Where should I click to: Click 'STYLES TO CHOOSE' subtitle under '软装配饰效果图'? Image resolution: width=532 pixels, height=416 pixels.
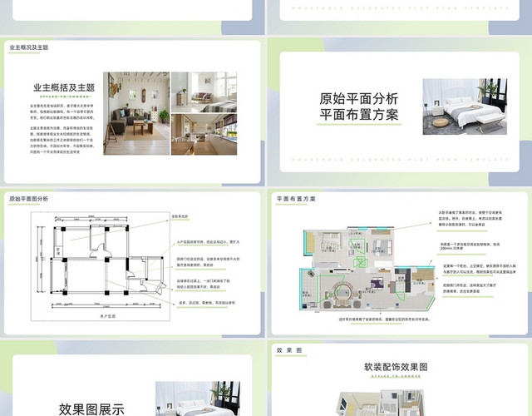pyautogui.click(x=396, y=376)
